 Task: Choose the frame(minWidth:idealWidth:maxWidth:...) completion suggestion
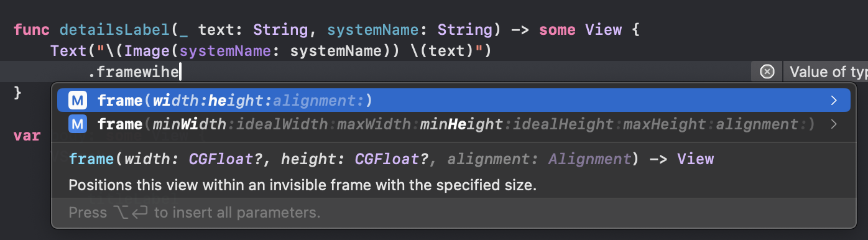pos(453,124)
